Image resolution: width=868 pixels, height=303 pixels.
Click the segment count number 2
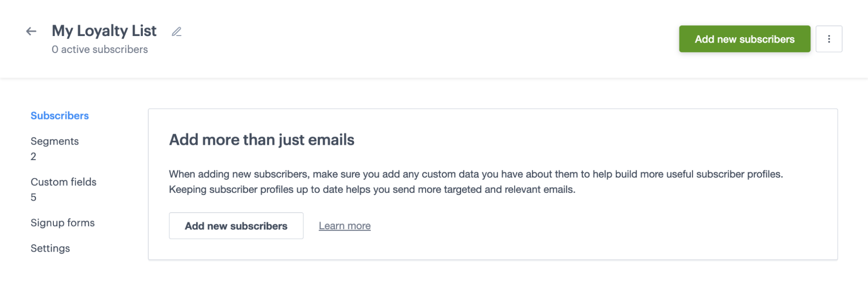click(33, 156)
